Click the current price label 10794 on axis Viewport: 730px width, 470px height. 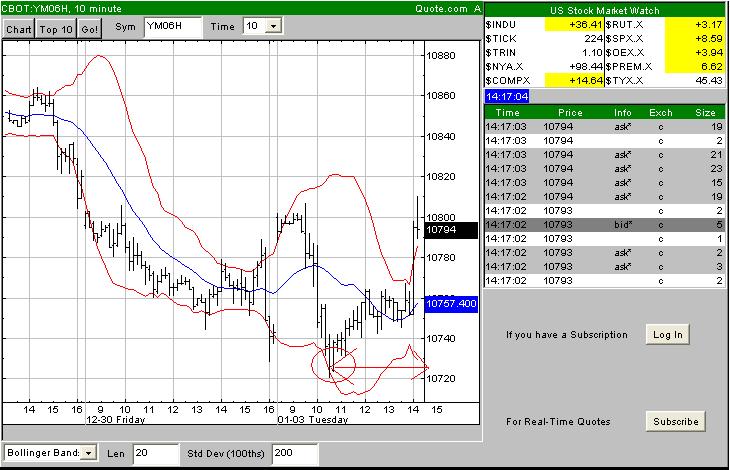451,230
